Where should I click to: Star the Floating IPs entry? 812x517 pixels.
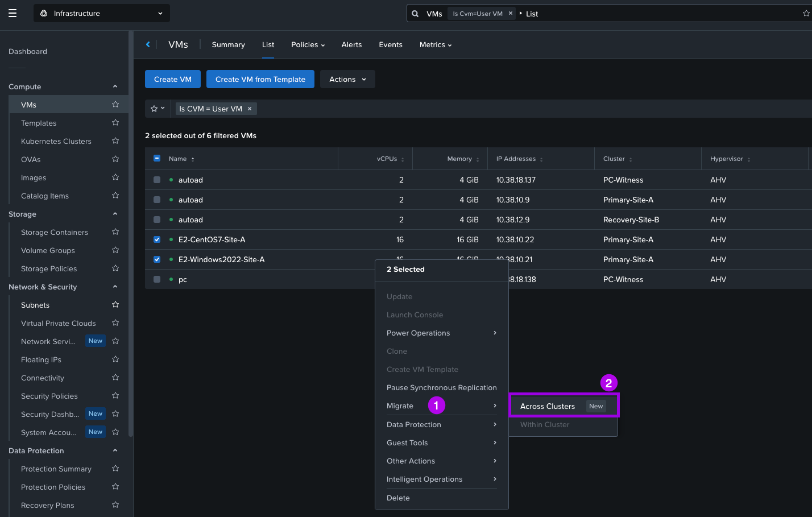pyautogui.click(x=115, y=359)
